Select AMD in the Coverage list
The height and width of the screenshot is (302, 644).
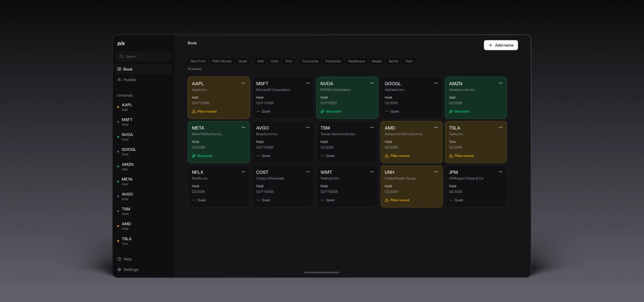[x=143, y=226]
